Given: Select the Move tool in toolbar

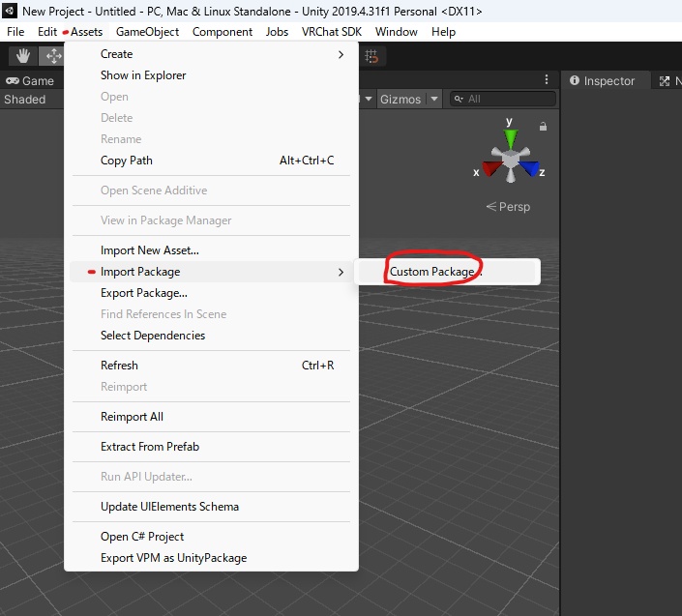Looking at the screenshot, I should coord(52,56).
